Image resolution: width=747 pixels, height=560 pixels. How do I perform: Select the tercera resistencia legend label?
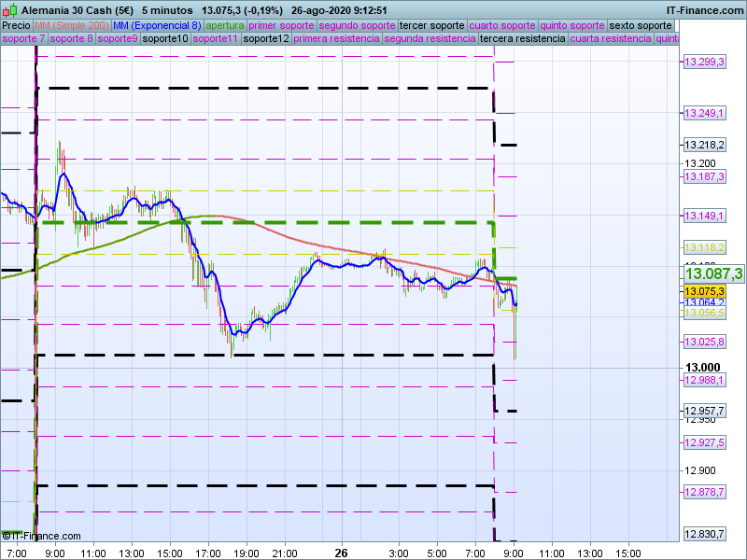tap(522, 39)
